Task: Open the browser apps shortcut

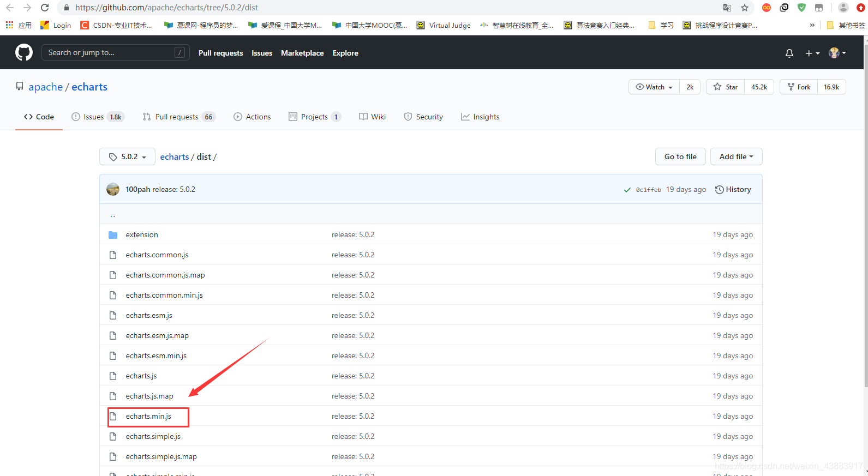Action: (x=19, y=25)
